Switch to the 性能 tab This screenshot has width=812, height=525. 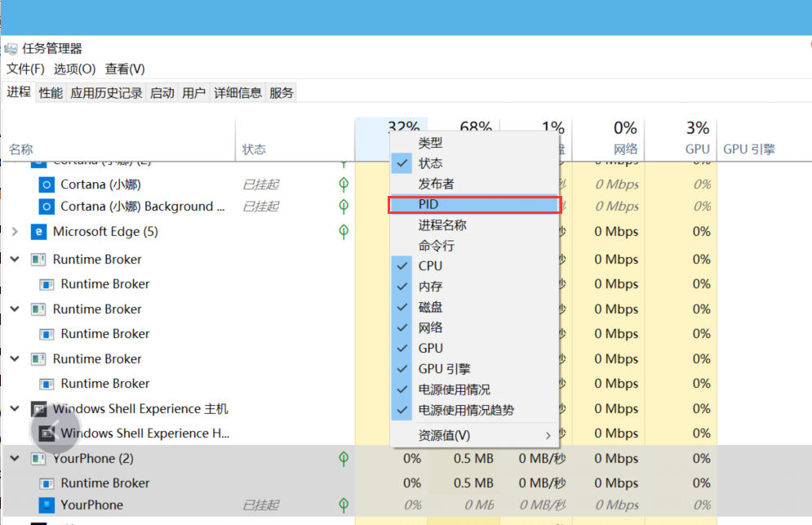point(50,92)
